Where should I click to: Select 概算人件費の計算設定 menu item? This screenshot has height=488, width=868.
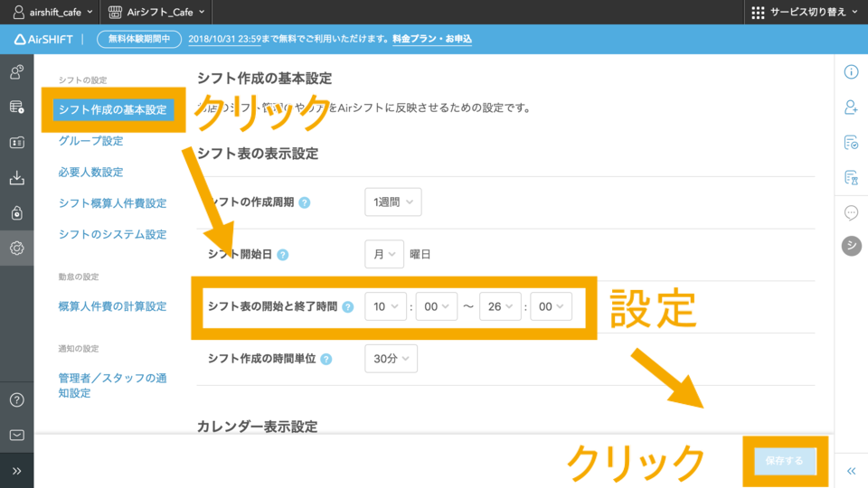pos(112,306)
